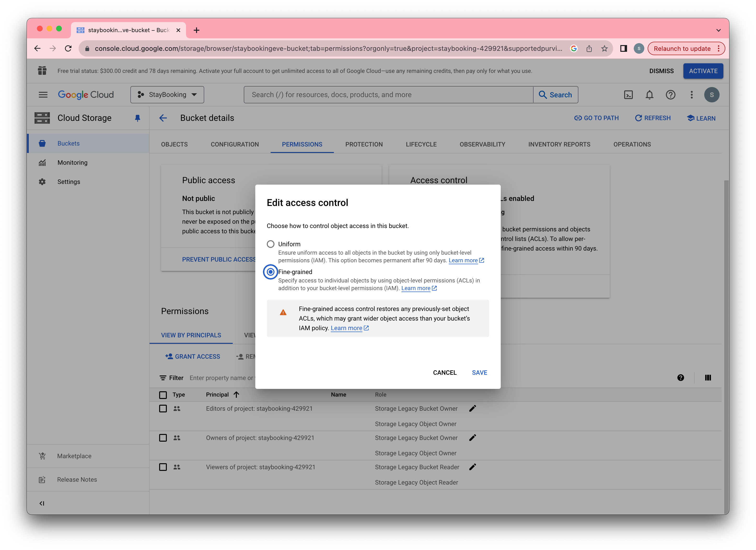Image resolution: width=756 pixels, height=550 pixels.
Task: Switch to the CONFIGURATION tab
Action: coord(234,144)
